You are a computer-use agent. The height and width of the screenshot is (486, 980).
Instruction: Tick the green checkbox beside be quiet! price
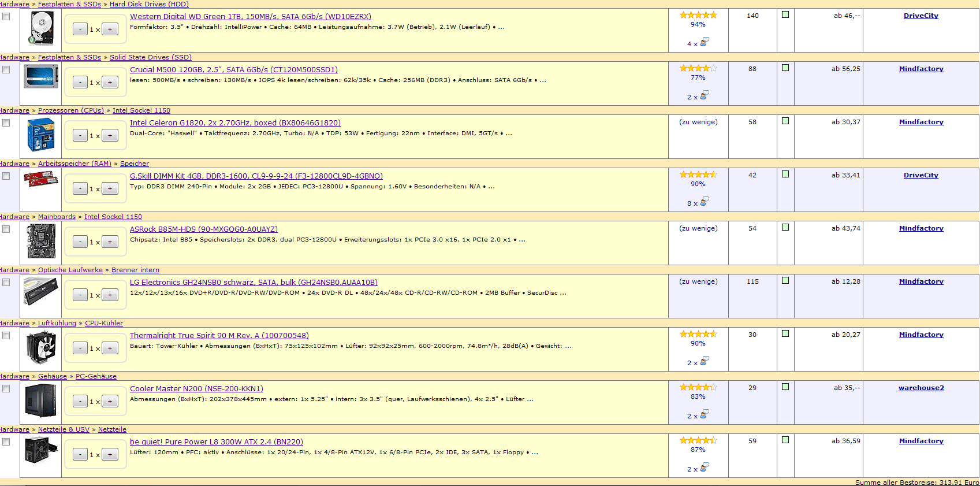pyautogui.click(x=785, y=440)
